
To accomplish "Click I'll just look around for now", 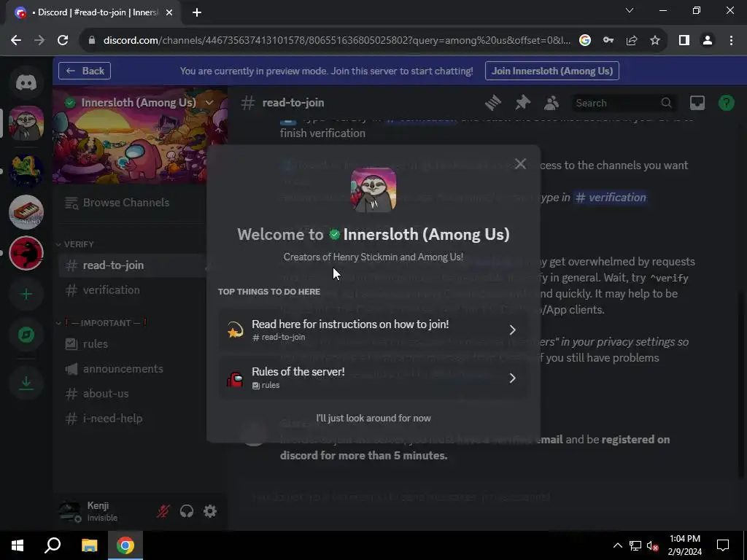I will pos(373,418).
